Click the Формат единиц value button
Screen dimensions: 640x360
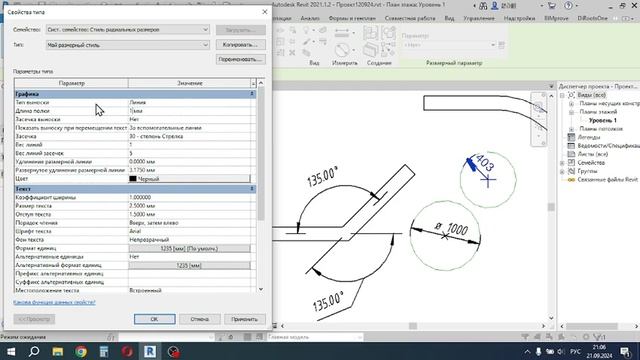click(189, 249)
